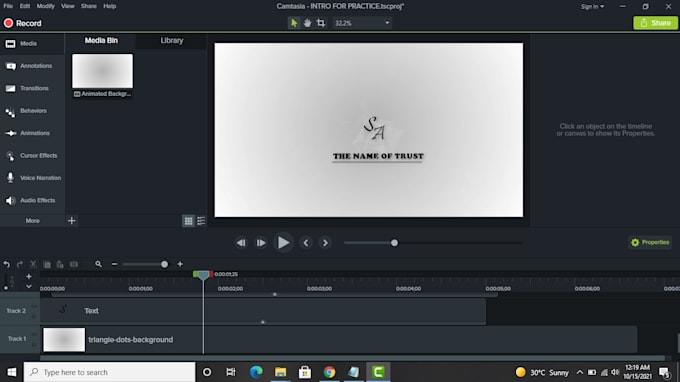Switch to the Library tab
Viewport: 680px width, 382px height.
[172, 40]
